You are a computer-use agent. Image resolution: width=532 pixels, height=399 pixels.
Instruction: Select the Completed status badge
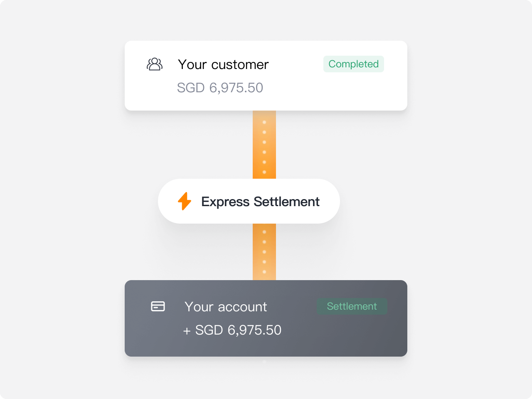(354, 64)
